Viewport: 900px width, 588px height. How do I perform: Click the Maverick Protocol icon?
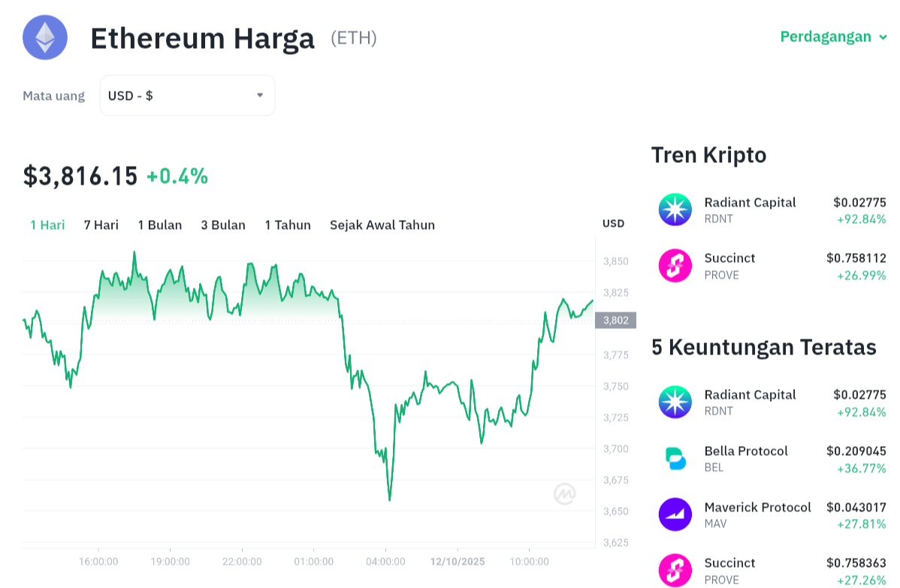click(675, 514)
